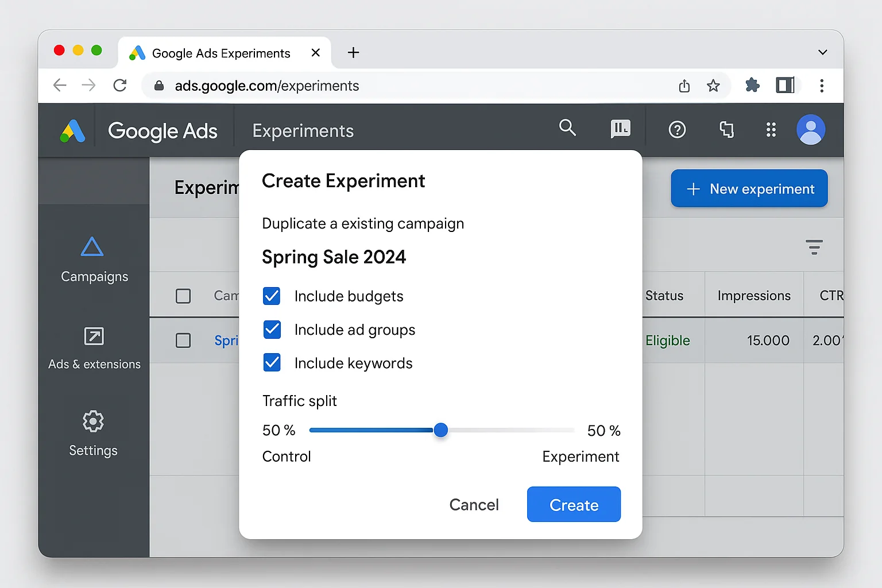
Task: Switch to the Google Ads Experiments browser tab
Action: 220,53
